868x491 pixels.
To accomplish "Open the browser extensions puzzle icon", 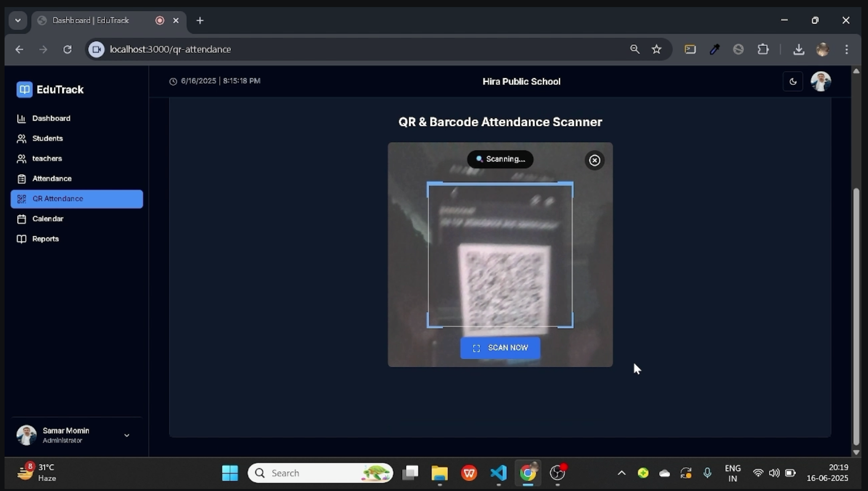I will (x=763, y=49).
